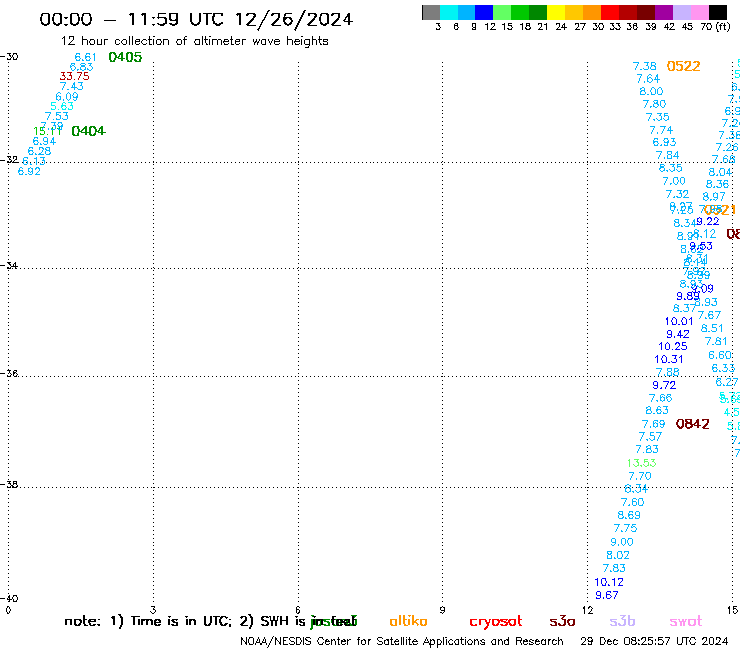Click the wave height value '7.00'
This screenshot has height=650, width=740.
click(673, 181)
